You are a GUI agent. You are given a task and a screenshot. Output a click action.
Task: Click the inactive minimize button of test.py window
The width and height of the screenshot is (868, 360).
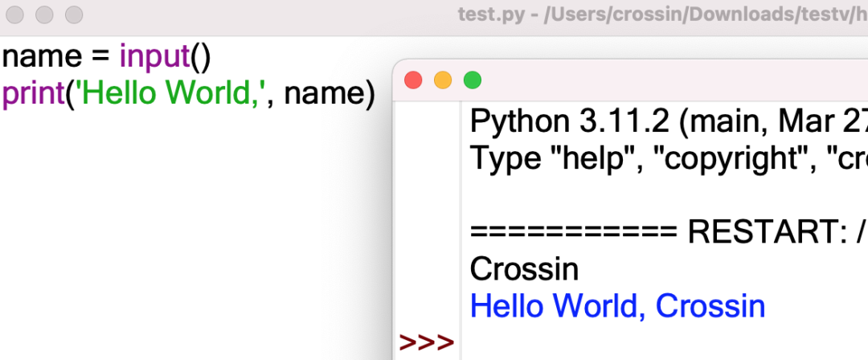44,15
